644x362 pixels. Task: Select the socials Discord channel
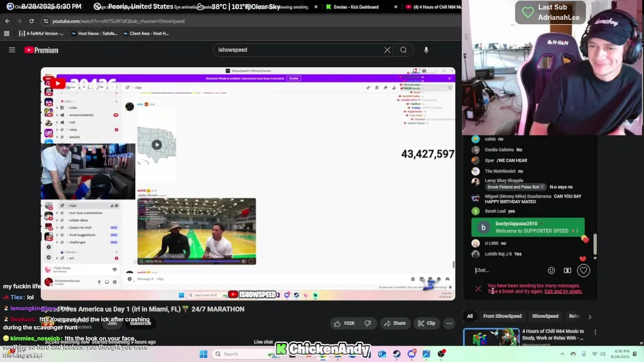point(74,137)
